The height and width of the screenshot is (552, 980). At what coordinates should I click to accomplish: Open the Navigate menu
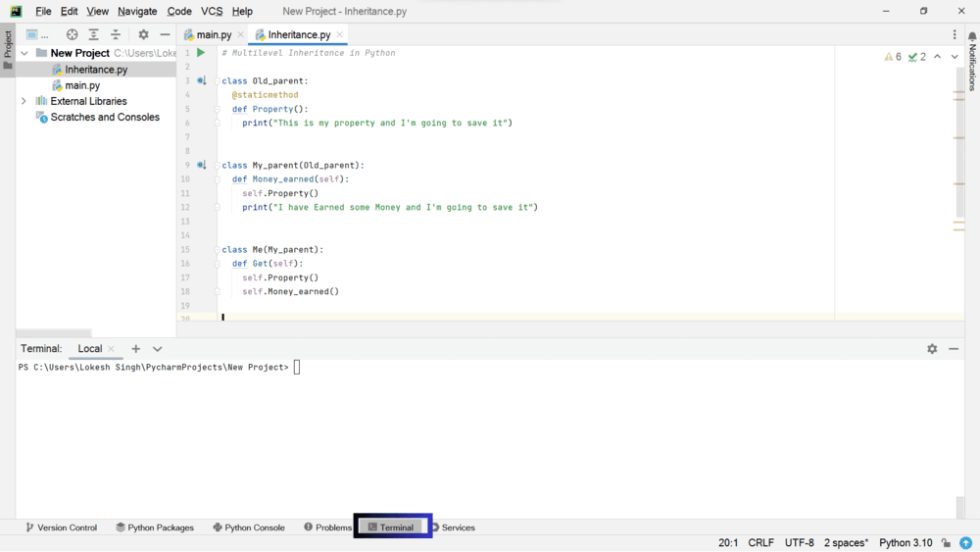pyautogui.click(x=137, y=11)
